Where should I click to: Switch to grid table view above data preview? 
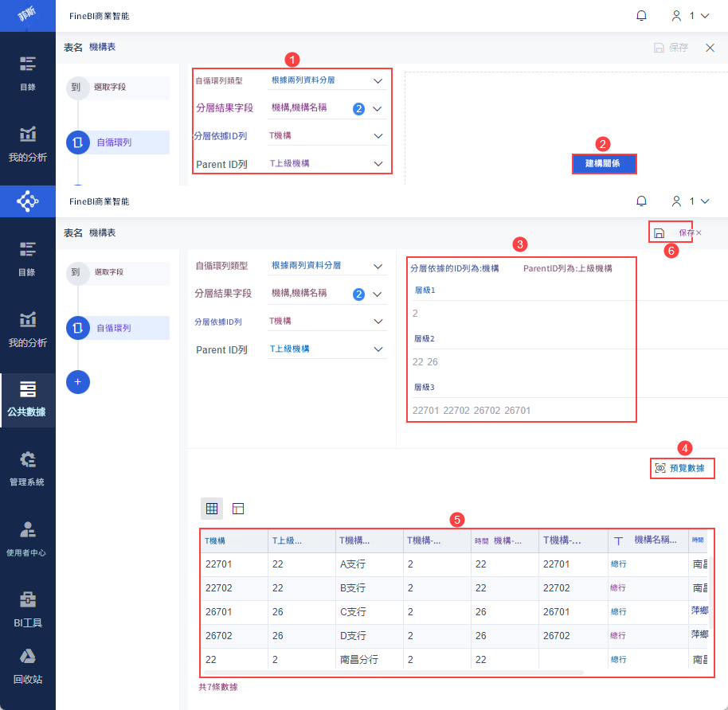click(x=212, y=508)
